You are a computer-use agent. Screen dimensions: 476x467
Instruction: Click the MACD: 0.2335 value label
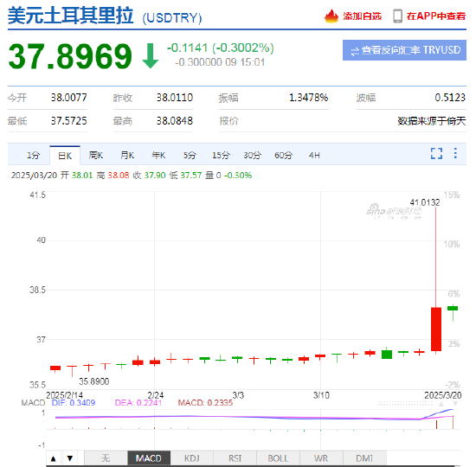[x=205, y=403]
